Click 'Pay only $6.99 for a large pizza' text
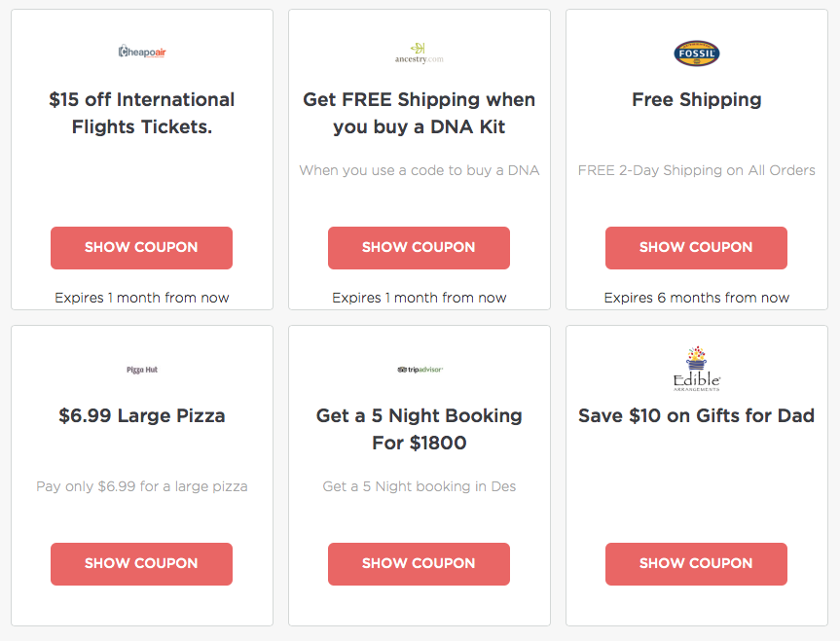This screenshot has height=641, width=840. click(142, 486)
